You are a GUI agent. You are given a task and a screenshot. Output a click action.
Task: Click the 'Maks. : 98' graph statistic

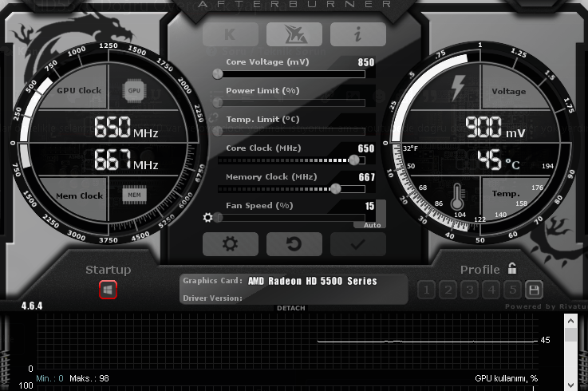pyautogui.click(x=89, y=378)
